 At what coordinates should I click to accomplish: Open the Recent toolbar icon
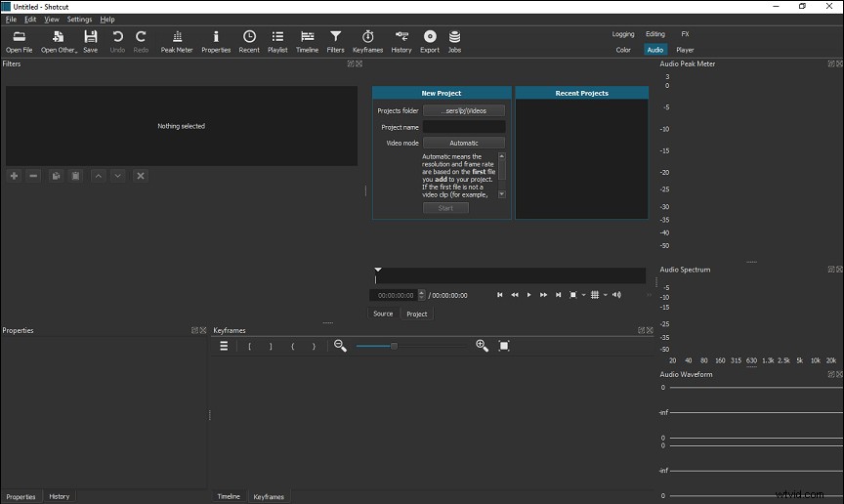click(x=249, y=41)
